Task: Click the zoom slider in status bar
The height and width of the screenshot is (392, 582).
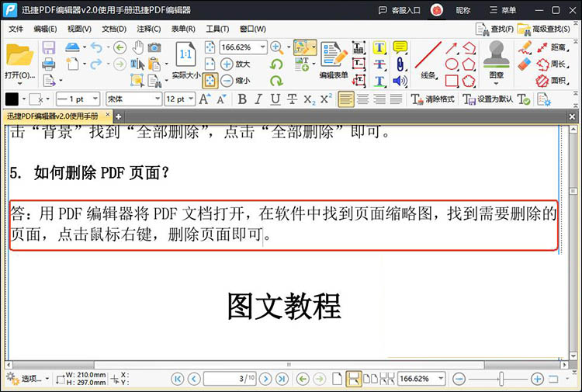Action: point(501,379)
